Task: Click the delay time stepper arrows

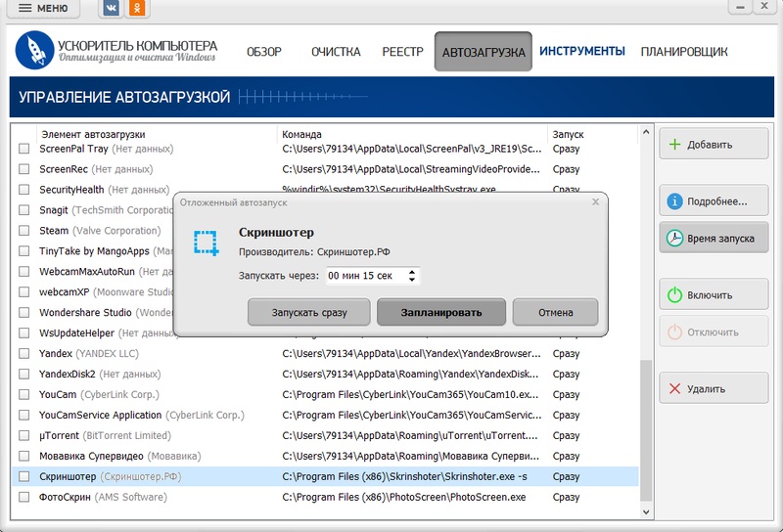Action: [413, 277]
